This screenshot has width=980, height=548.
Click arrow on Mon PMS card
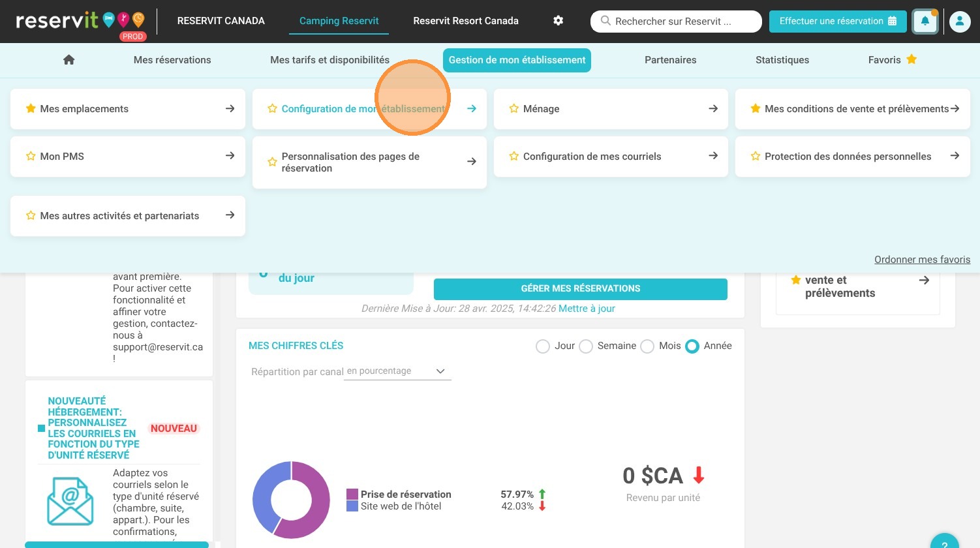(x=230, y=155)
